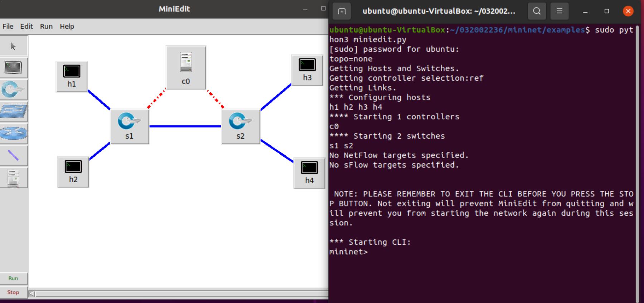This screenshot has height=303, width=644.
Task: Click the terminal window title text
Action: click(x=439, y=11)
